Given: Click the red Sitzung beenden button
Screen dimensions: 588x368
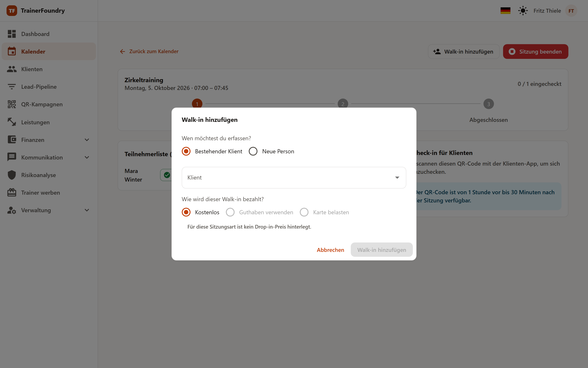Looking at the screenshot, I should click(536, 52).
